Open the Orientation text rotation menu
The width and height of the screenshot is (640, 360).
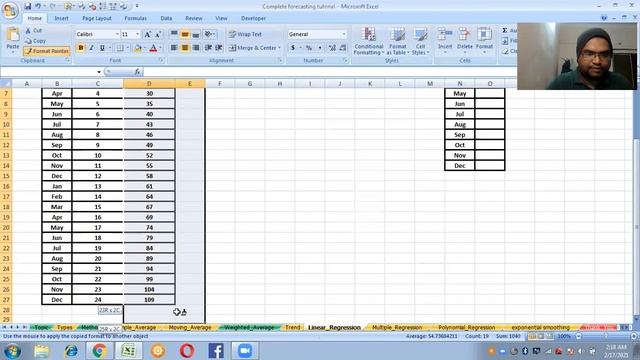(210, 34)
